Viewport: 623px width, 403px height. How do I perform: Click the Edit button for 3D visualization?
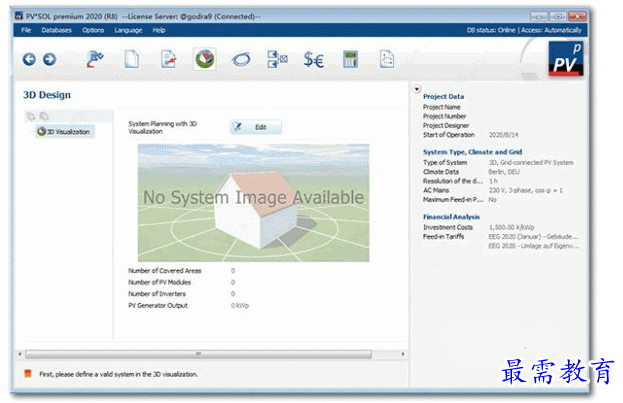pos(256,127)
